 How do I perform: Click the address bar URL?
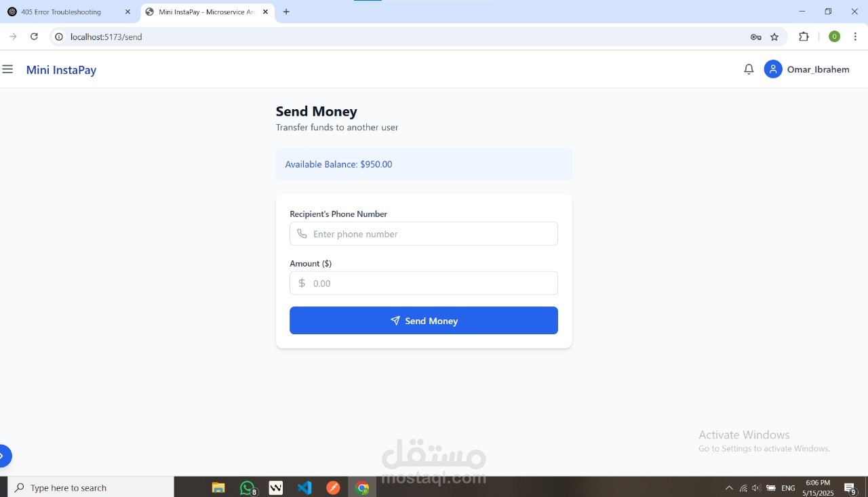(106, 37)
